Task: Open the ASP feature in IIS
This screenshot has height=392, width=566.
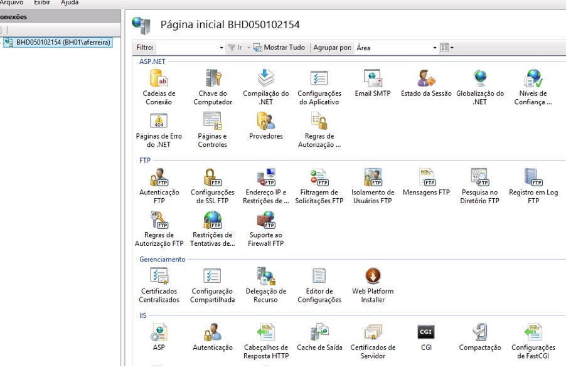Action: 159,337
